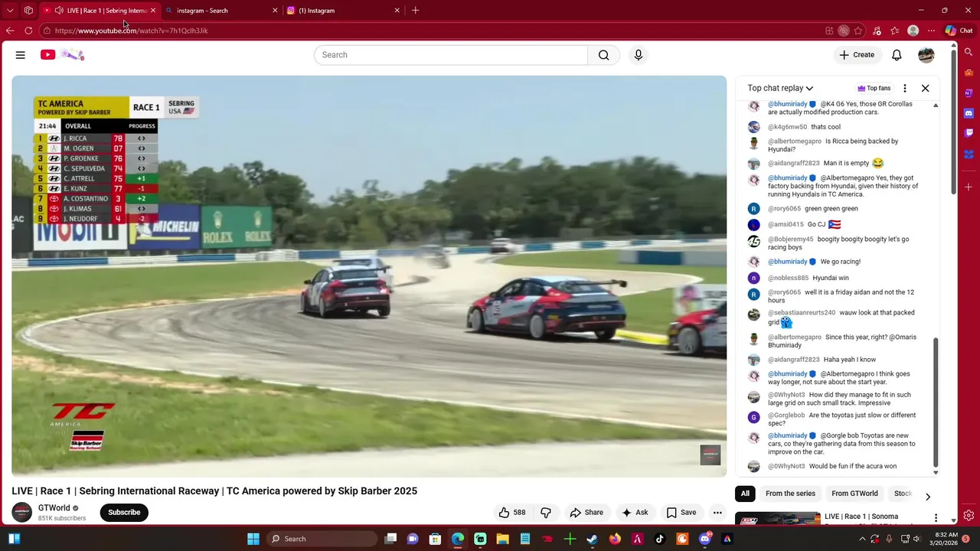This screenshot has width=980, height=551.
Task: Click the Create button
Action: 857,55
